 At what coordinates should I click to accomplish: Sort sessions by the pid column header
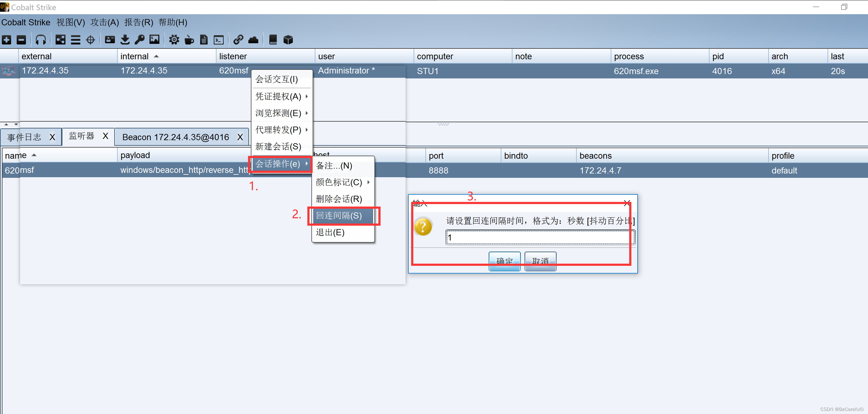[739, 56]
